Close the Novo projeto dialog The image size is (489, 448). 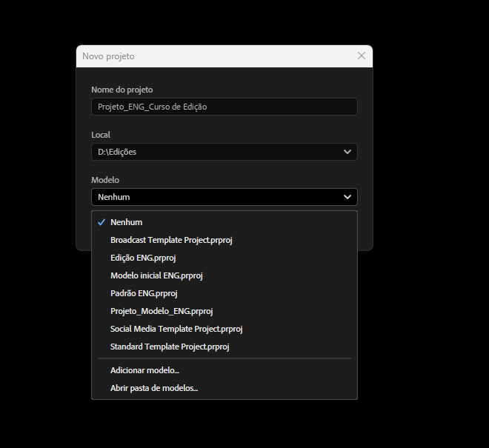(x=361, y=56)
